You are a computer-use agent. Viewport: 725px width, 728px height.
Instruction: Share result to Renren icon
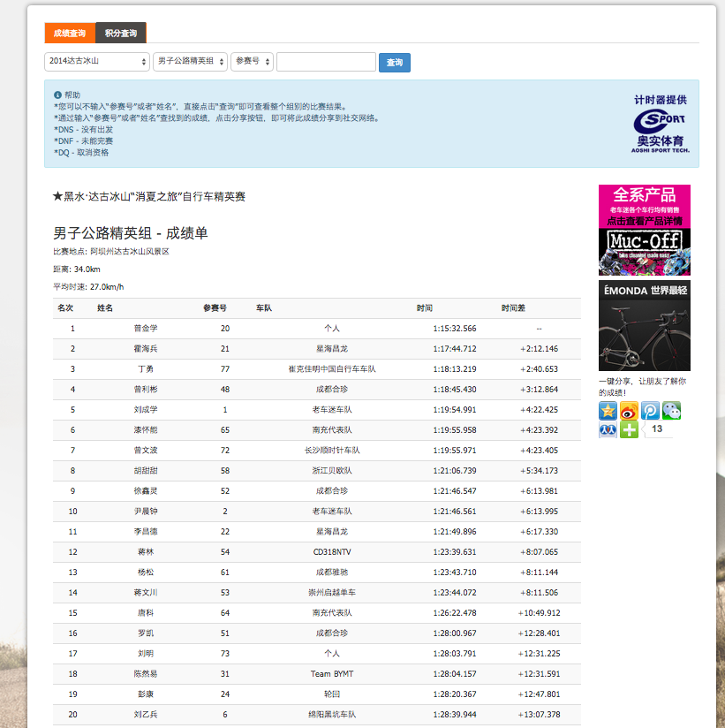coord(608,430)
